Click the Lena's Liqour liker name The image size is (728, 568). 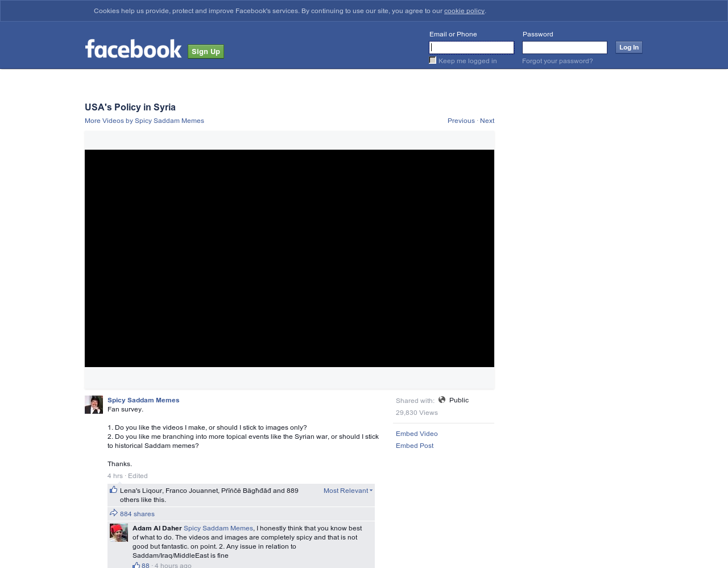click(x=140, y=491)
